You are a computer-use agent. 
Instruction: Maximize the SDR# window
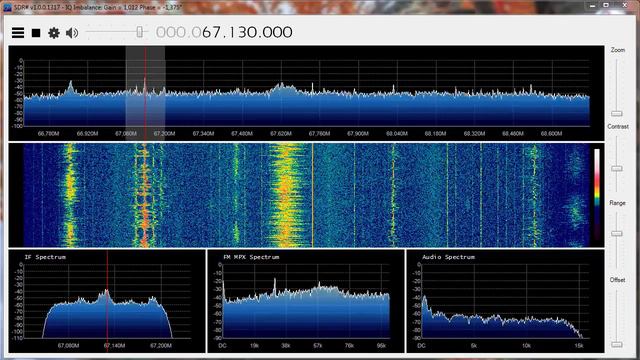coord(606,5)
